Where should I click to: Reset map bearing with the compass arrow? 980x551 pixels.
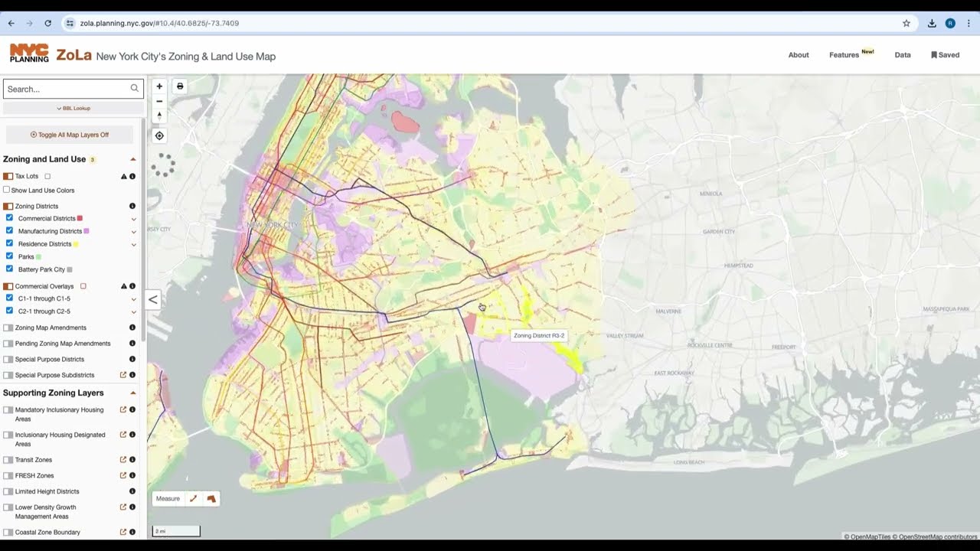click(159, 116)
